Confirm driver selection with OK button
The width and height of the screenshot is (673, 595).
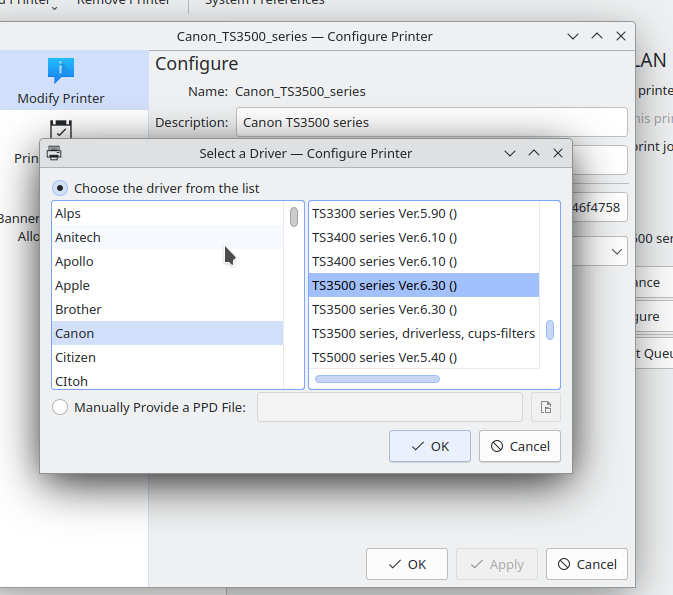[430, 446]
